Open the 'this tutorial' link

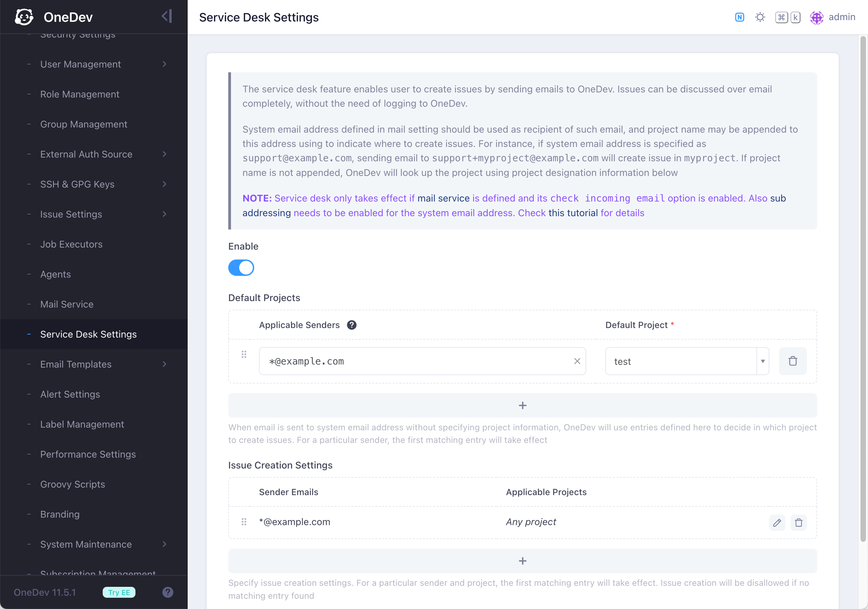[573, 213]
